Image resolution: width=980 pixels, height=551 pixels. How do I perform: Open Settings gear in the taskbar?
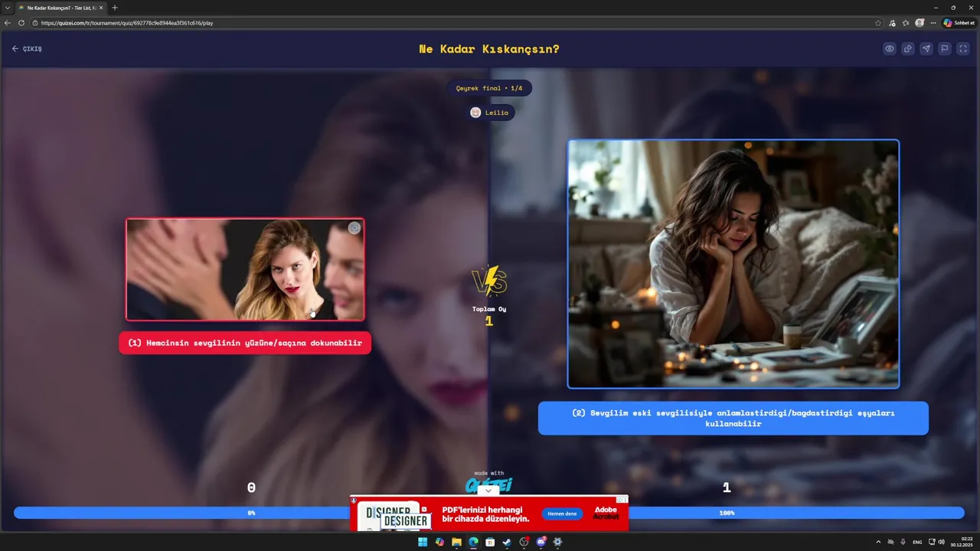pyautogui.click(x=557, y=542)
